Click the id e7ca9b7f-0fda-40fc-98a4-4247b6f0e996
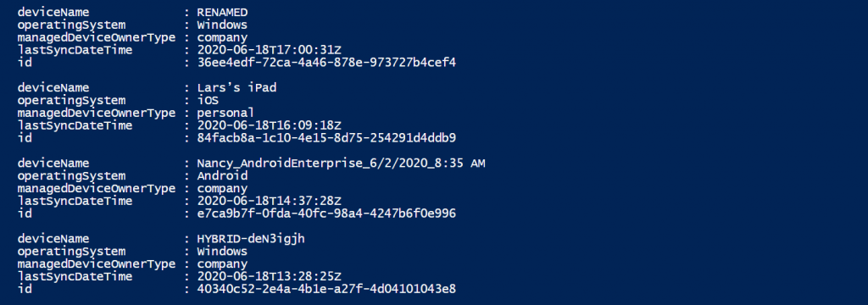The width and height of the screenshot is (868, 305). click(326, 213)
